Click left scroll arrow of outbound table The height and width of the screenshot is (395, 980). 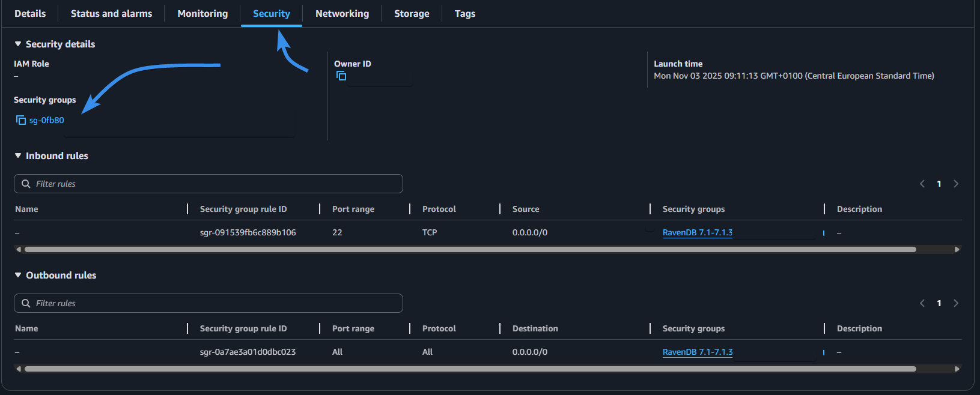click(x=19, y=369)
